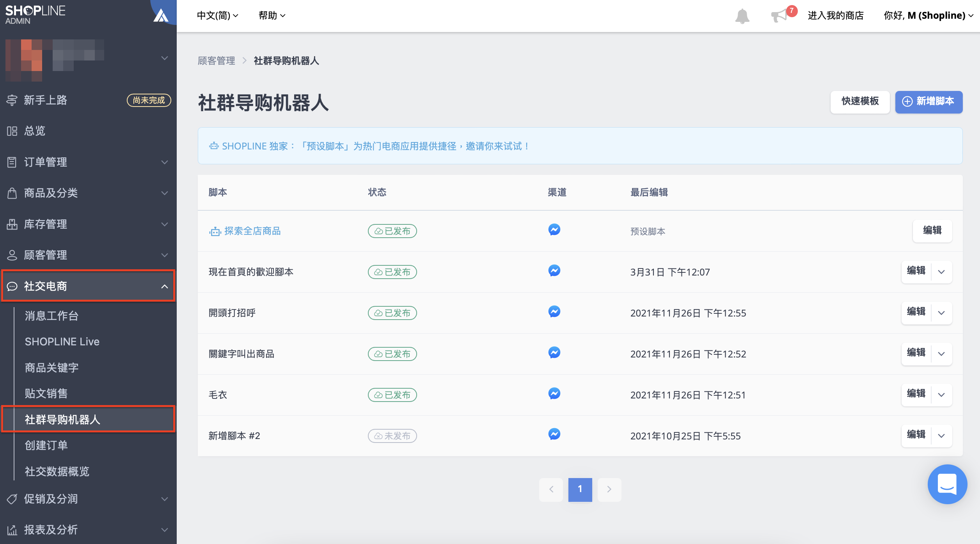Open edit dropdown arrow for 現在首頁的歡迎腳本
The image size is (980, 544).
[x=941, y=272]
